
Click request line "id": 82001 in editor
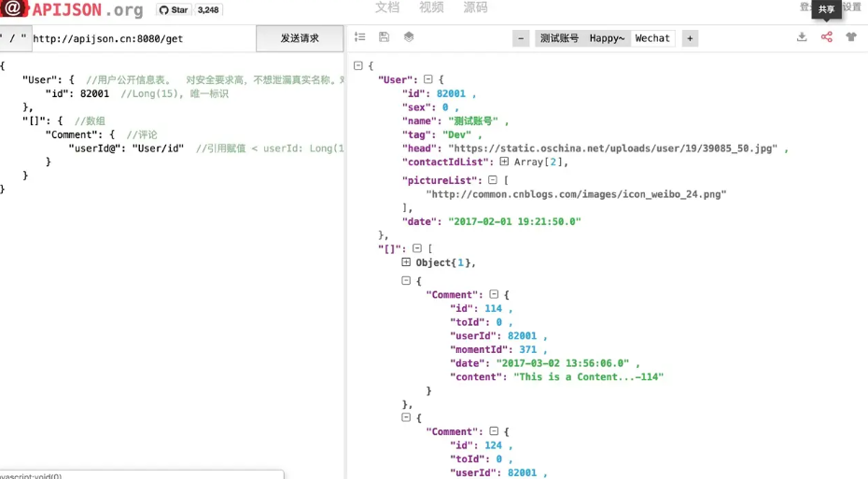77,93
